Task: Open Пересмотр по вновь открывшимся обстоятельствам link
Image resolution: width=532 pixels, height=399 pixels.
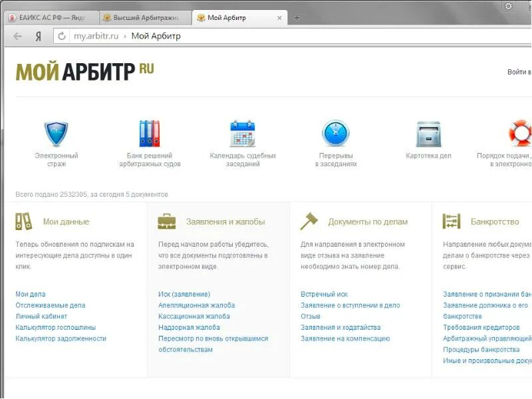Action: coord(213,344)
